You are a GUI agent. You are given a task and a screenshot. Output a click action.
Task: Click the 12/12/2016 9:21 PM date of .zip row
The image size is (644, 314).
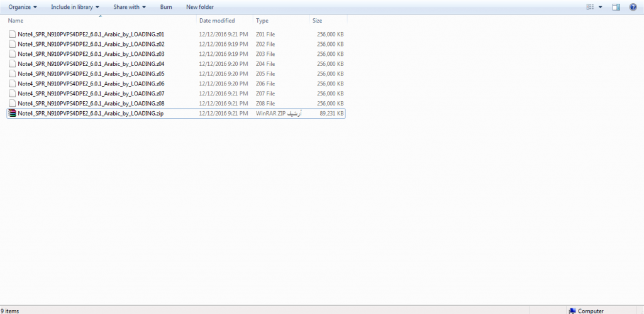[x=223, y=113]
